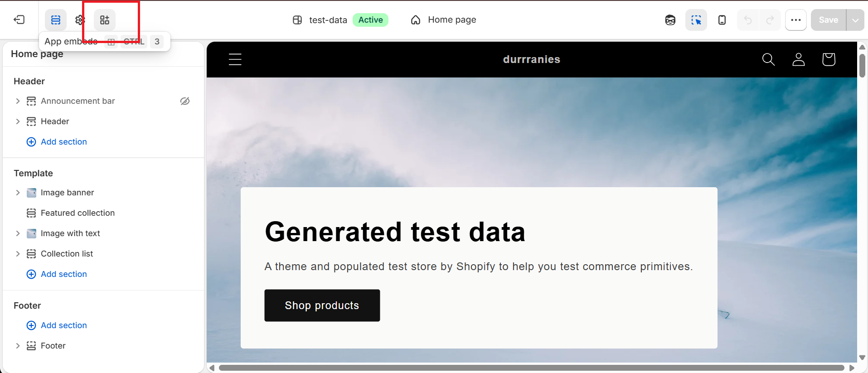Add section under Header group
The width and height of the screenshot is (868, 373).
pos(57,142)
